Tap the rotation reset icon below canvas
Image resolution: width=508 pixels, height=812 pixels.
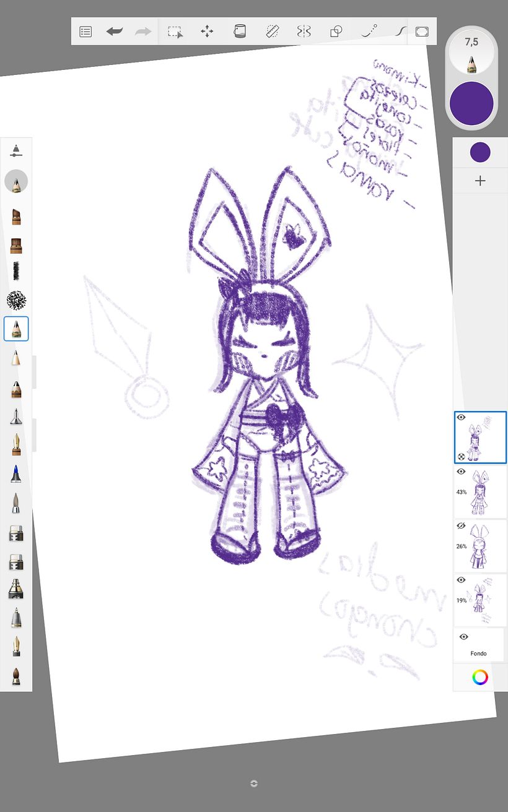click(x=254, y=784)
